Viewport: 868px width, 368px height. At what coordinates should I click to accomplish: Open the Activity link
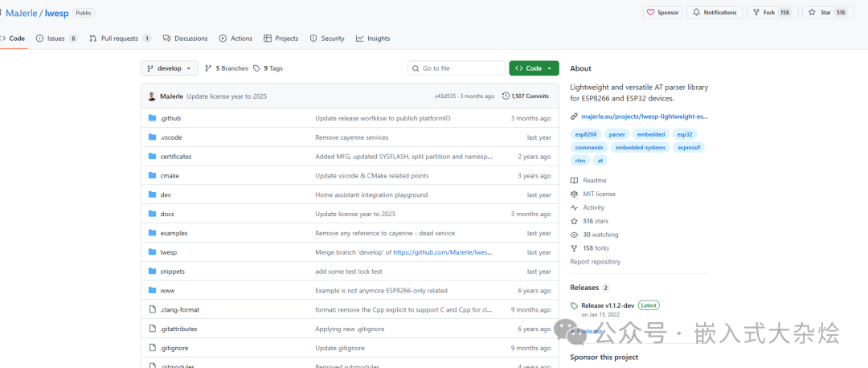(588, 207)
